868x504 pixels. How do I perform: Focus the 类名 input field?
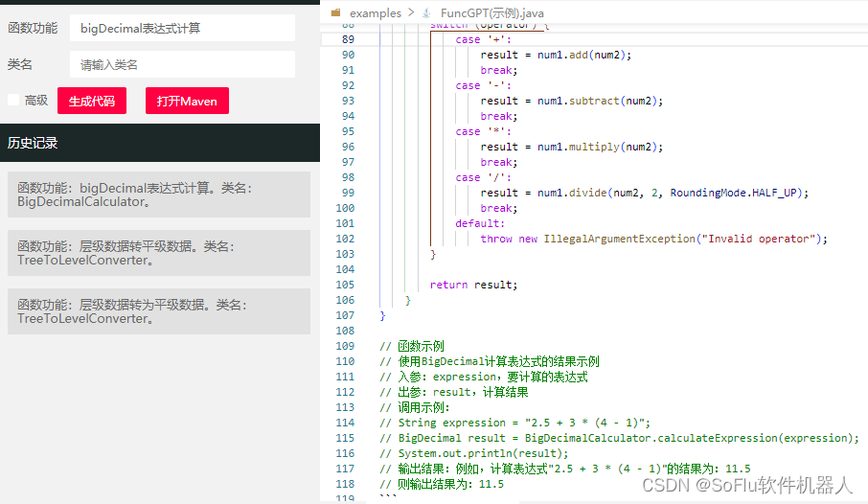coord(182,65)
